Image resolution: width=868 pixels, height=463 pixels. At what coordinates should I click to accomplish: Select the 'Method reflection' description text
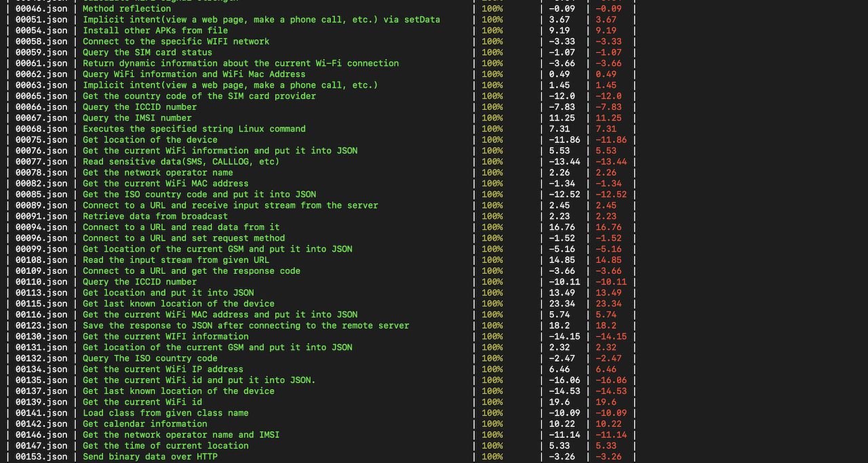(x=127, y=9)
